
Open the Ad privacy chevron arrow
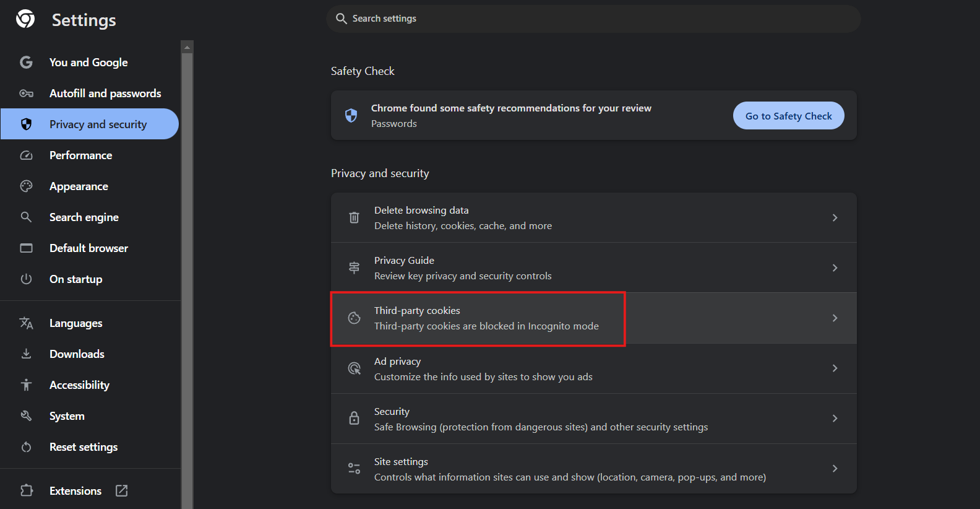[x=835, y=368]
